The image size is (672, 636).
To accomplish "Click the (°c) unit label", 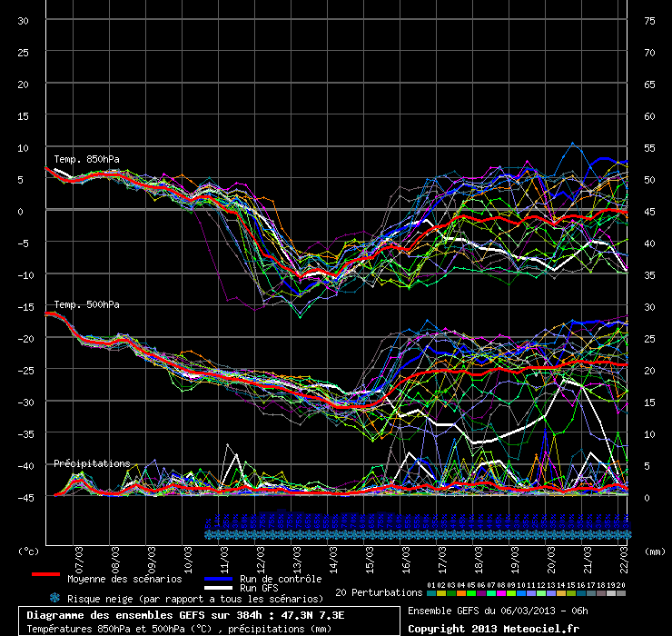I will (29, 551).
